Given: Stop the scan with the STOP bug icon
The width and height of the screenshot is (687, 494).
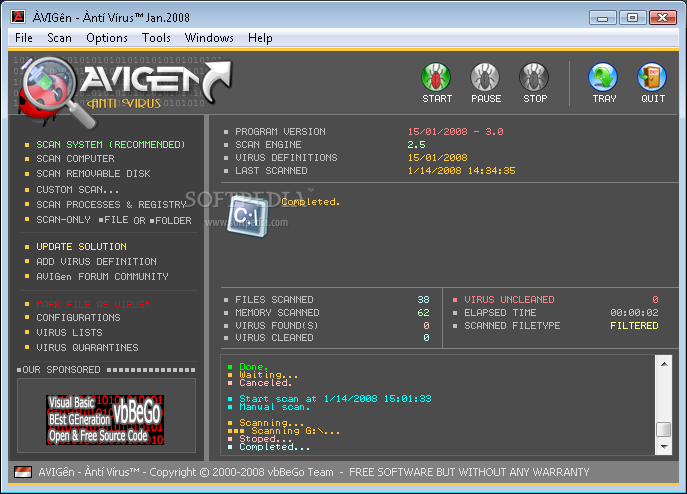Looking at the screenshot, I should (x=534, y=77).
